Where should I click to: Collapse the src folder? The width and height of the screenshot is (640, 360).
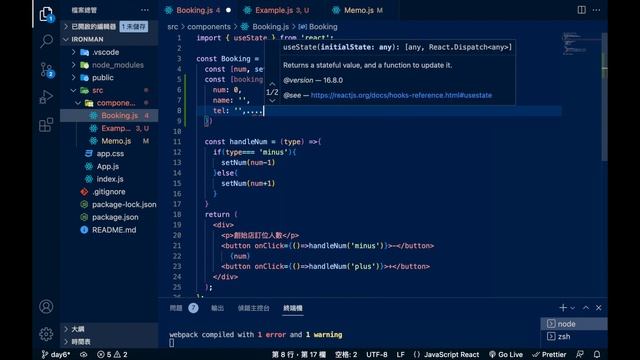(109, 90)
